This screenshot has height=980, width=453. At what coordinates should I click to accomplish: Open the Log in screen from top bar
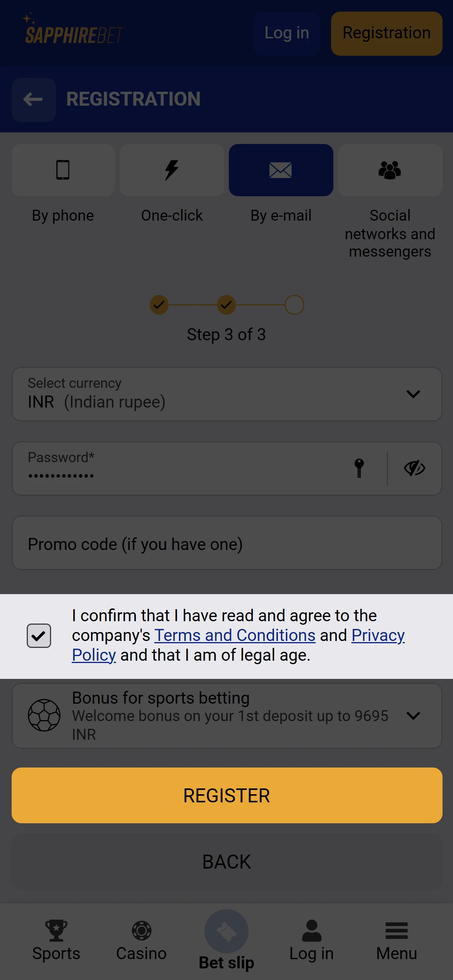point(287,33)
